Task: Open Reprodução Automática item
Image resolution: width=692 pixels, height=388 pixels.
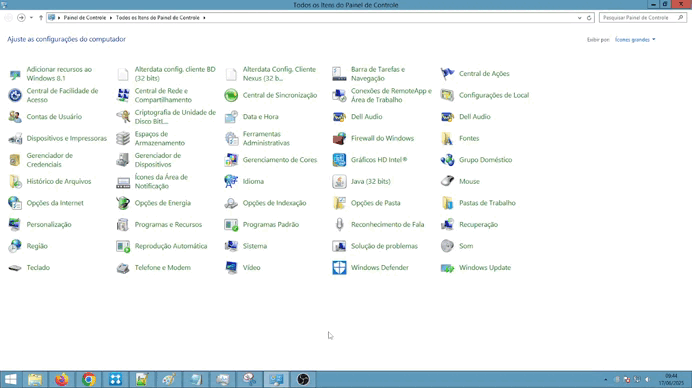Action: point(171,246)
